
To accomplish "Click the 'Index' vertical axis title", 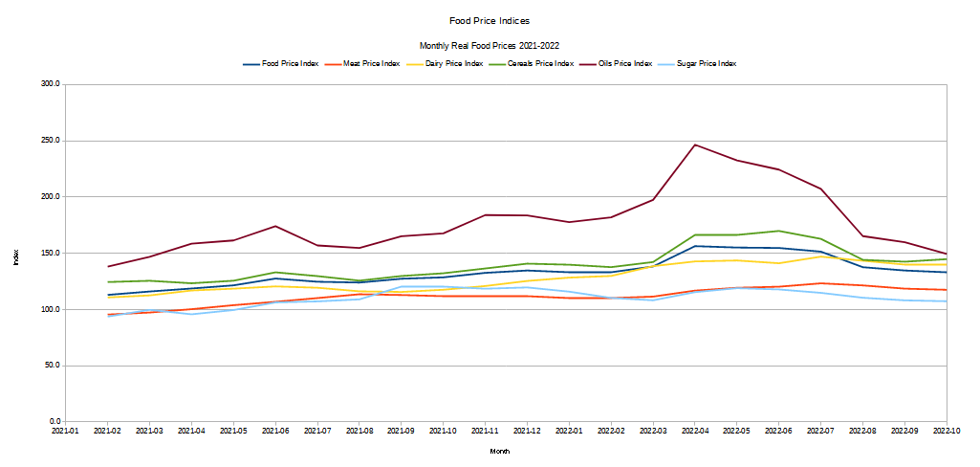I will point(17,257).
